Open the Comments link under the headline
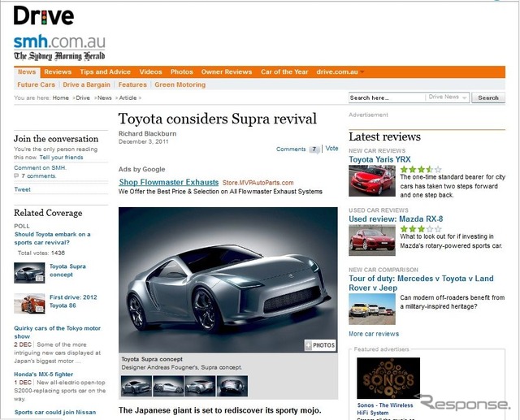Image resolution: width=520 pixels, height=420 pixels. click(291, 149)
